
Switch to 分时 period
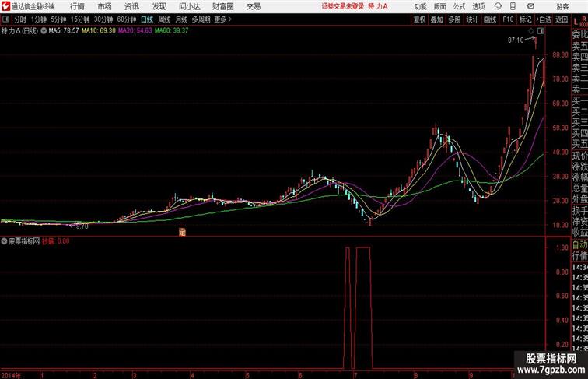click(20, 19)
